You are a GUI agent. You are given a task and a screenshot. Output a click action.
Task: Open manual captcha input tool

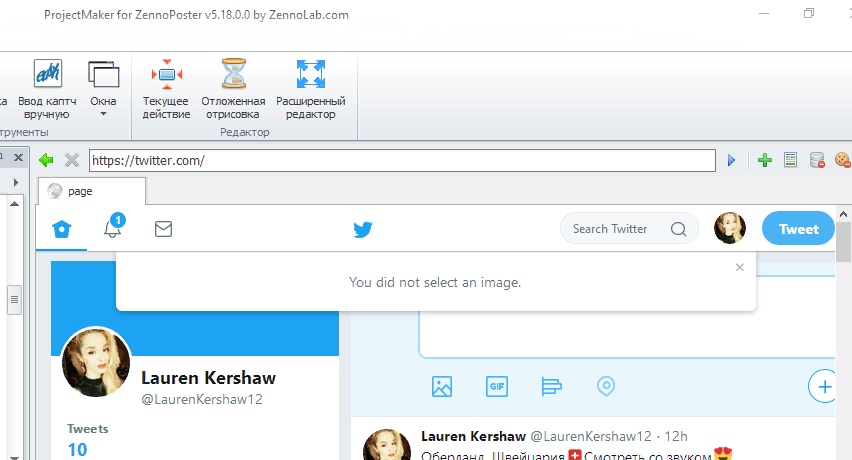click(x=47, y=90)
